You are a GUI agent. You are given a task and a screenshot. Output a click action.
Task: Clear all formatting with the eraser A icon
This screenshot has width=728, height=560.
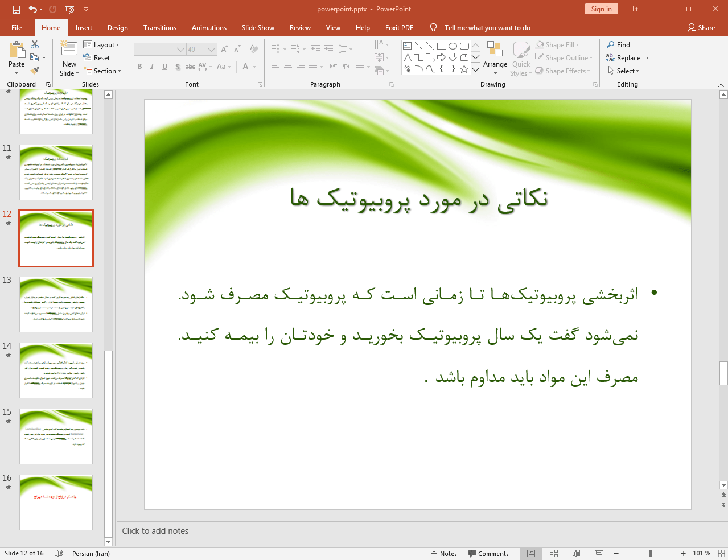coord(254,50)
